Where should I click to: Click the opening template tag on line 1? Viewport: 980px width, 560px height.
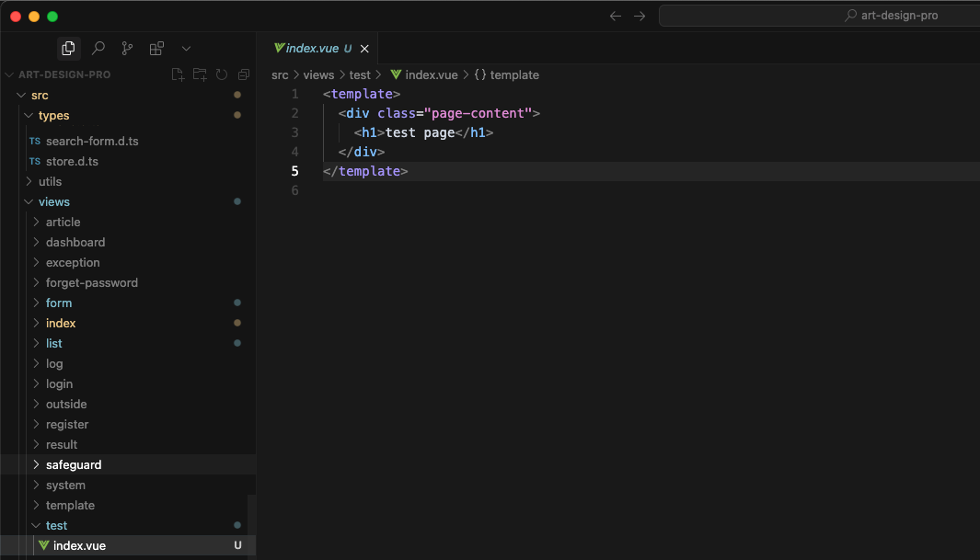pyautogui.click(x=362, y=95)
